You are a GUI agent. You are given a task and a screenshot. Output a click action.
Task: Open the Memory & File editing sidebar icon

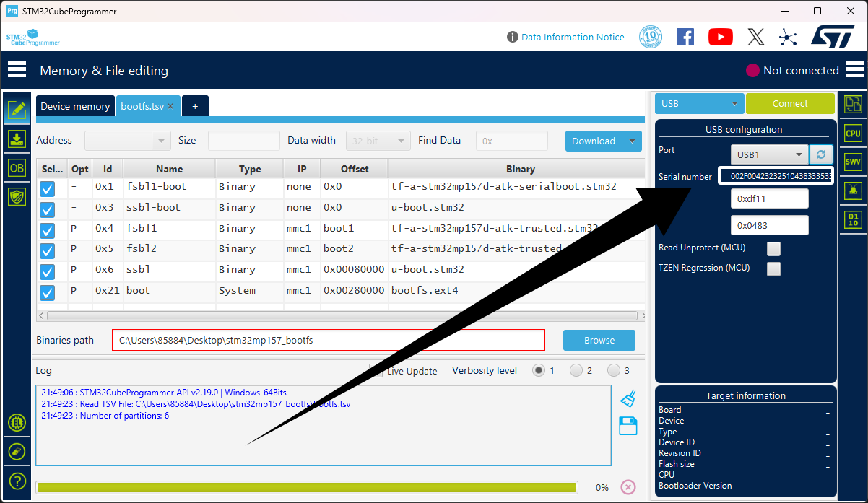17,110
